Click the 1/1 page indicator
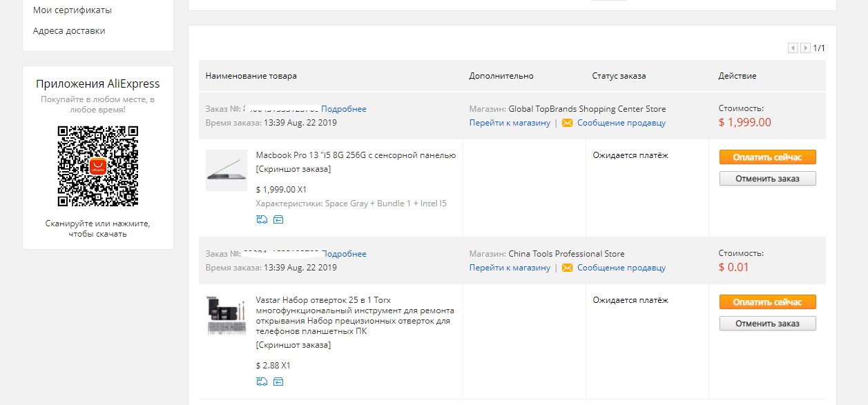This screenshot has height=405, width=868. pos(819,48)
